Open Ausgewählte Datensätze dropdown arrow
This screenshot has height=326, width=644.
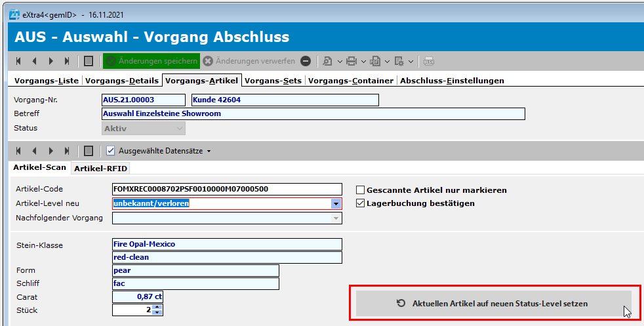coord(209,152)
